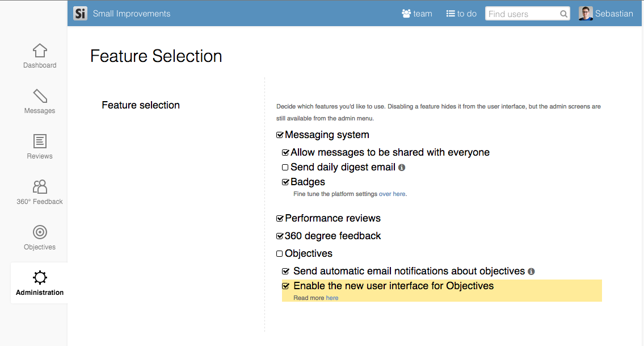Select the Administration gear in the sidebar
The image size is (644, 346).
coord(39,282)
